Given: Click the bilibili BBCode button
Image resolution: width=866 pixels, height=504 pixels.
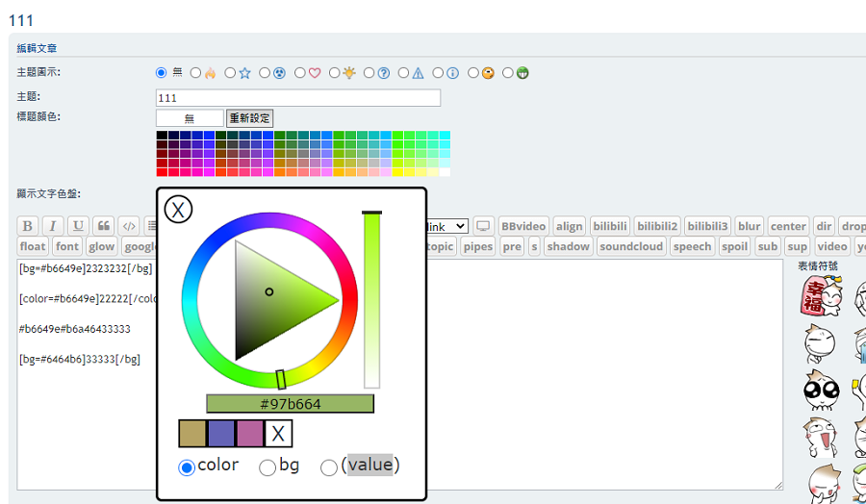Looking at the screenshot, I should [608, 226].
